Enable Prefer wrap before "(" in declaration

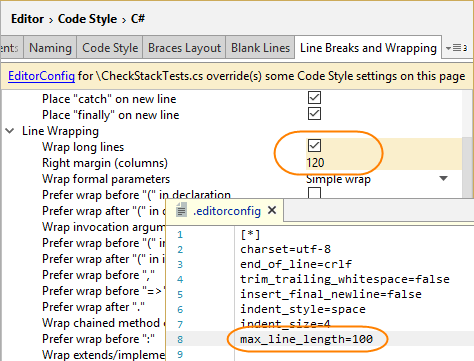pos(314,192)
